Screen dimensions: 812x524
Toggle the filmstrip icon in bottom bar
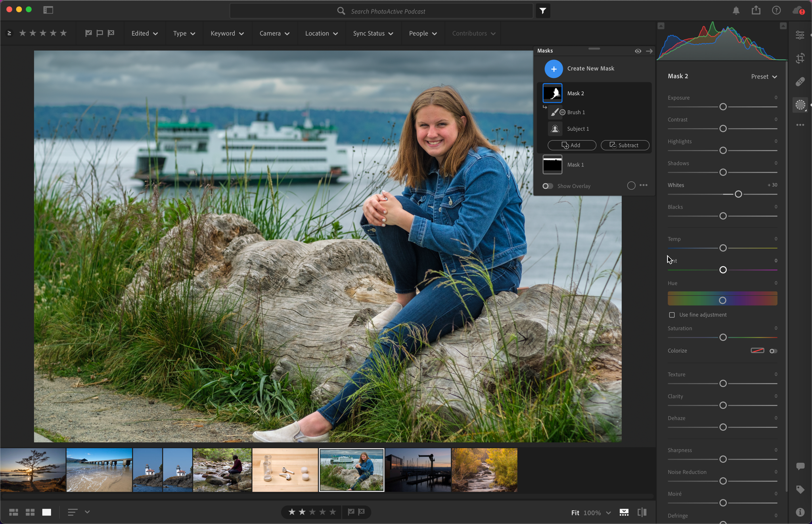coord(624,512)
